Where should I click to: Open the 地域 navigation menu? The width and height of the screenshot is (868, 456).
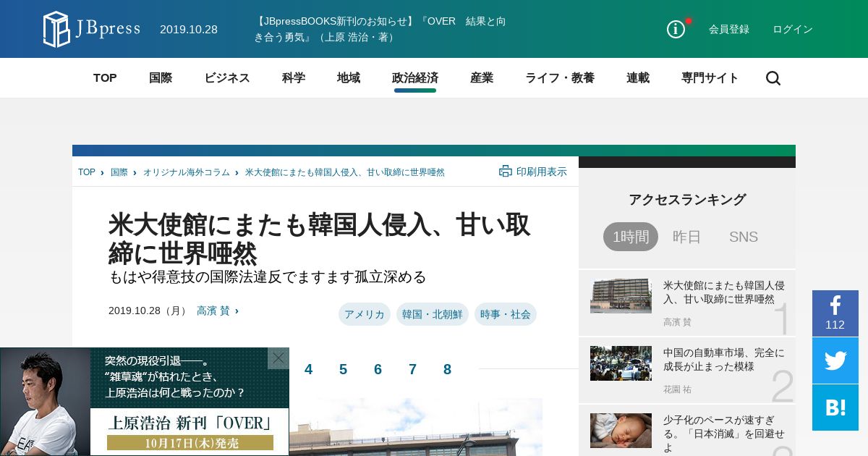(x=349, y=78)
